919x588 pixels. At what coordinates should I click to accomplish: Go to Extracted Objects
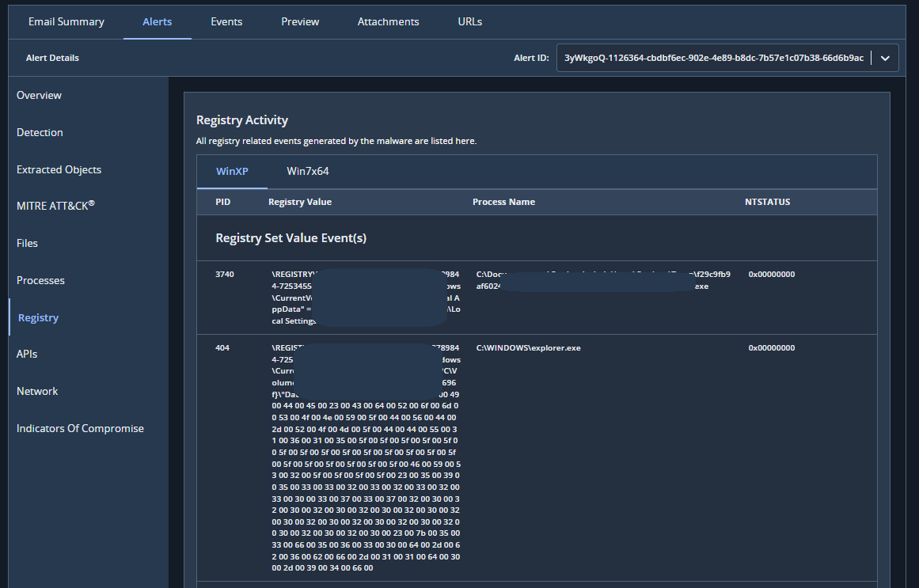pos(59,169)
